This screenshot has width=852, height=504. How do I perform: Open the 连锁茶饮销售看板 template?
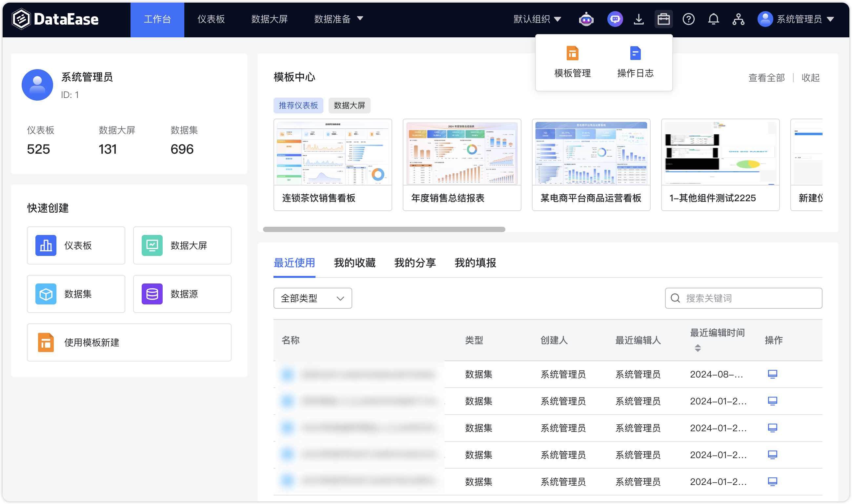coord(333,165)
